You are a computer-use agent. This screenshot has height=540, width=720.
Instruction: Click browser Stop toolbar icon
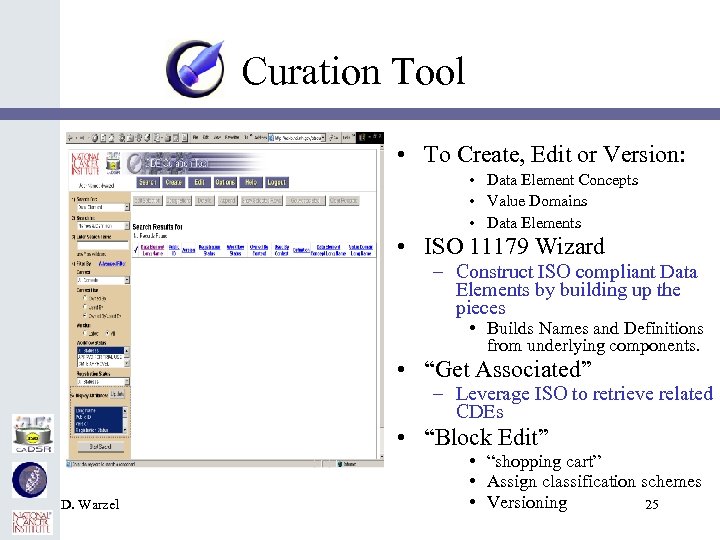[95, 137]
